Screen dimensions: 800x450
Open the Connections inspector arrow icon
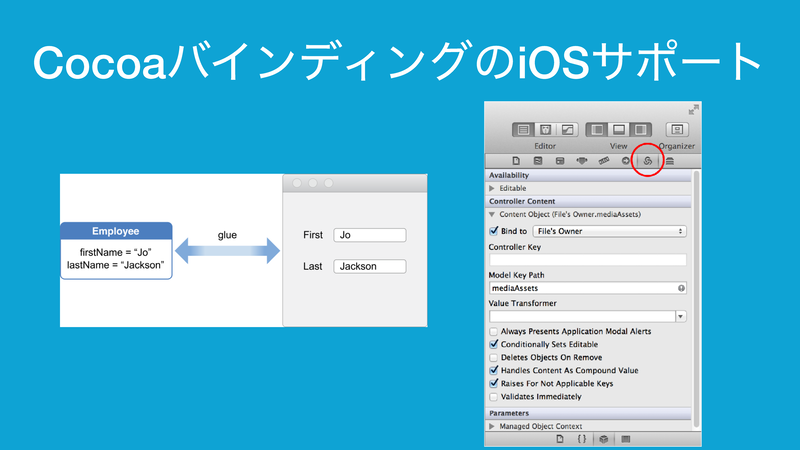626,161
